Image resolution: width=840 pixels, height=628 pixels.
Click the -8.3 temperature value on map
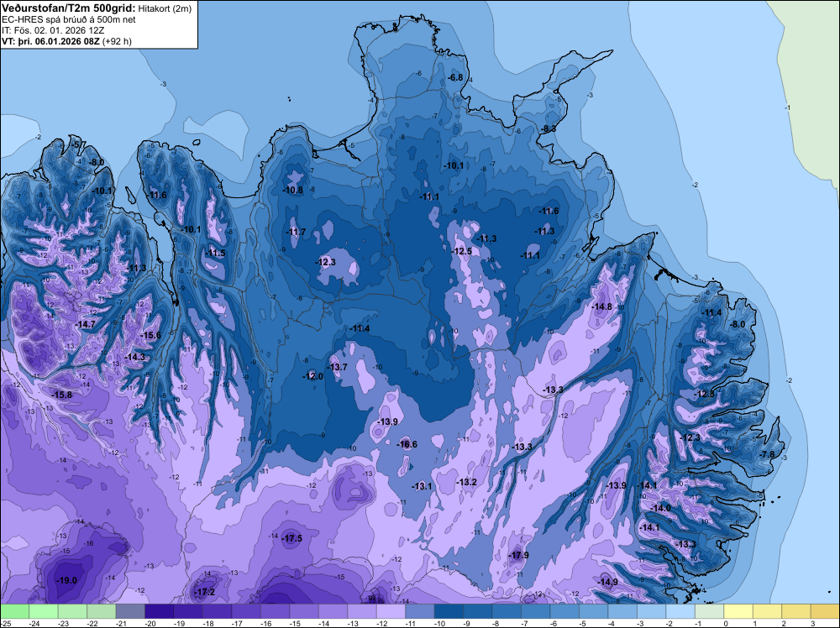coord(548,129)
